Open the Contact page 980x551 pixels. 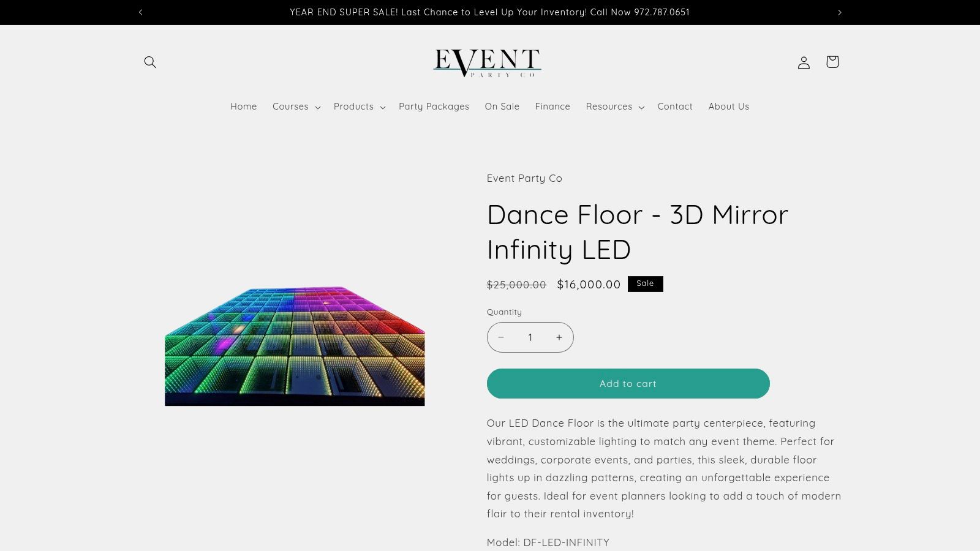675,107
